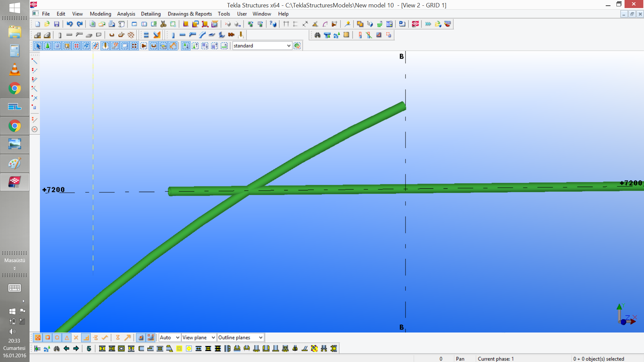Open the standard selection filter dropdown

point(289,46)
